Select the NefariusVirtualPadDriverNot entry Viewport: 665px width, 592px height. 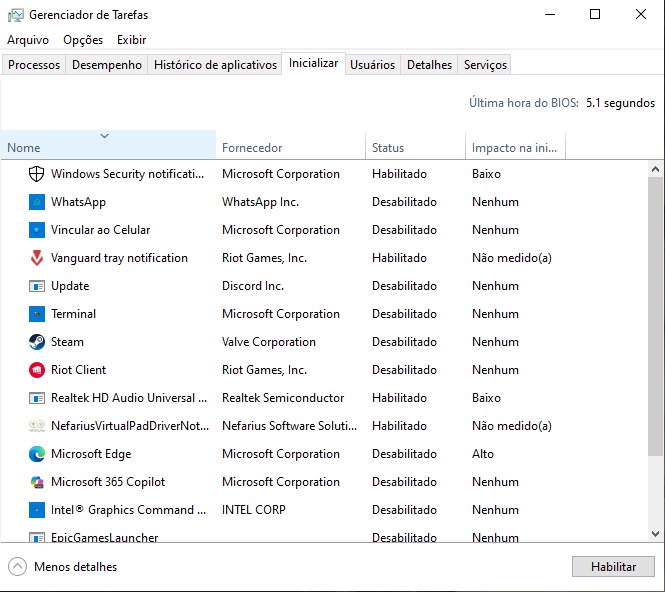point(130,426)
